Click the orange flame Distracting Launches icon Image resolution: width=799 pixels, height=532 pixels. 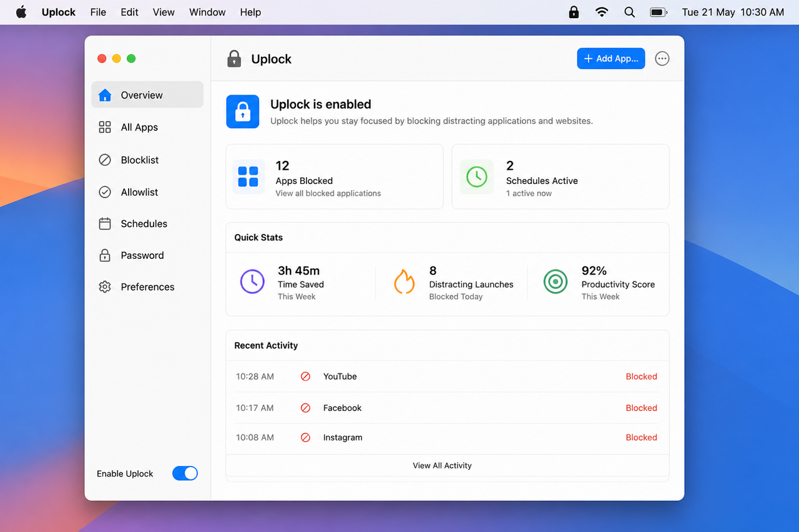coord(404,281)
